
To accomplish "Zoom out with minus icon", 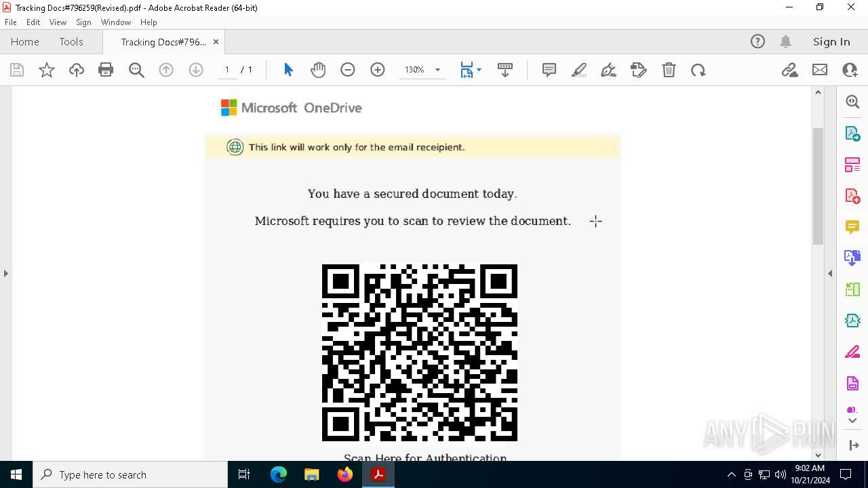I will [x=348, y=70].
